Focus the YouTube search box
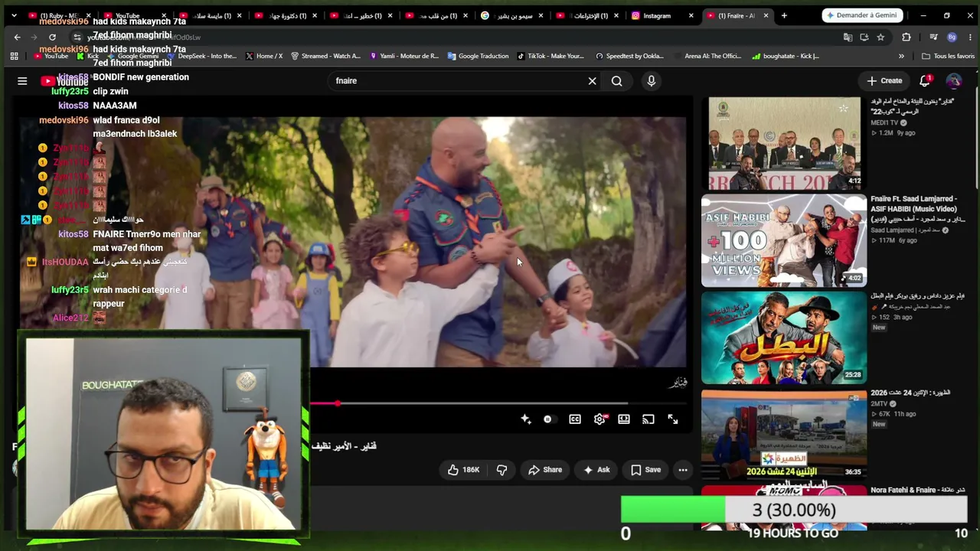 [457, 80]
